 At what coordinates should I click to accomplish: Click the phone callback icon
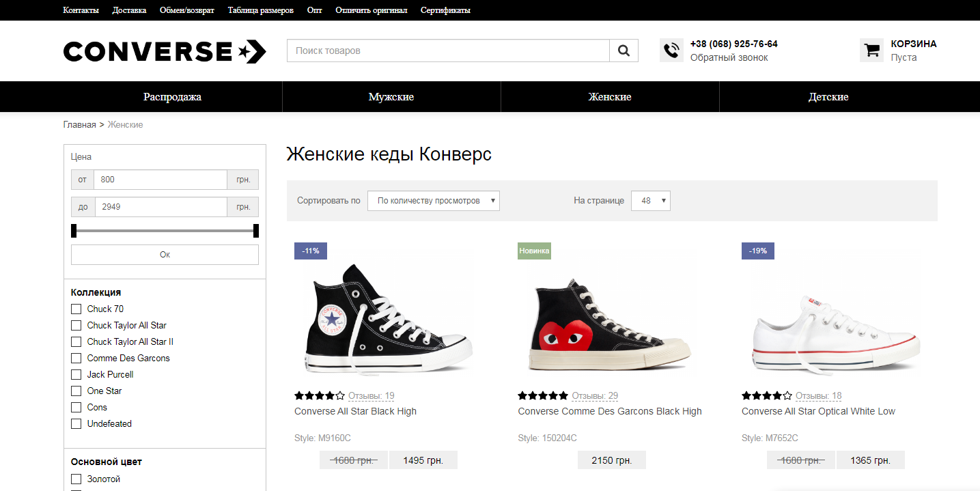point(672,51)
